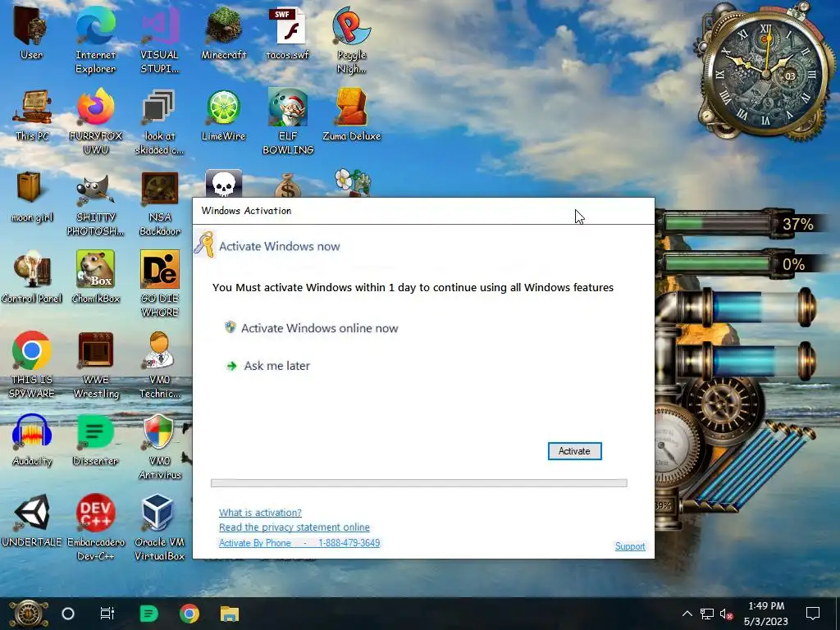Open Embarcadero Dev-C++ desktop shortcut
The image size is (840, 630).
tap(96, 527)
